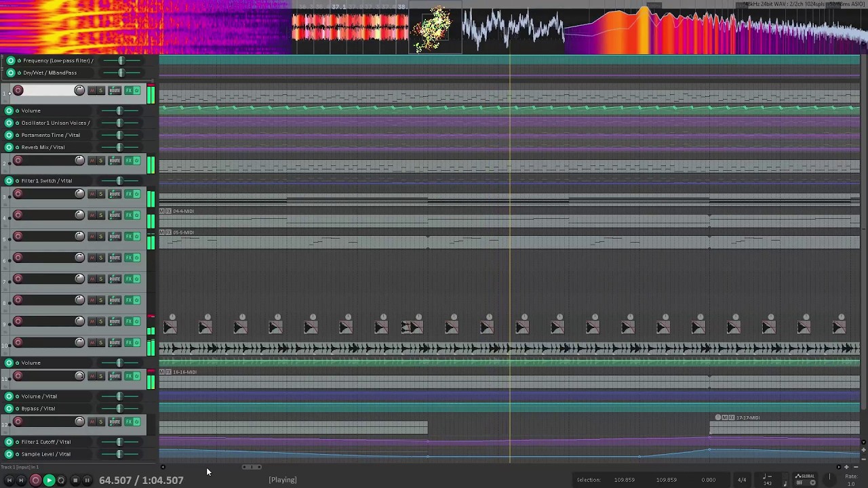
Task: Open the FX chain on track 12
Action: click(128, 422)
